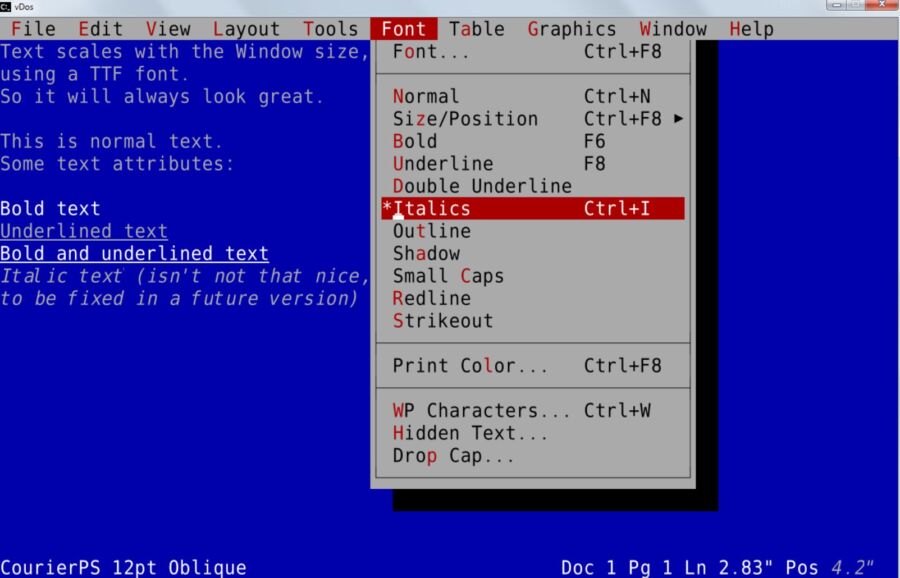The image size is (900, 578).
Task: Open the Window menu
Action: tap(673, 29)
